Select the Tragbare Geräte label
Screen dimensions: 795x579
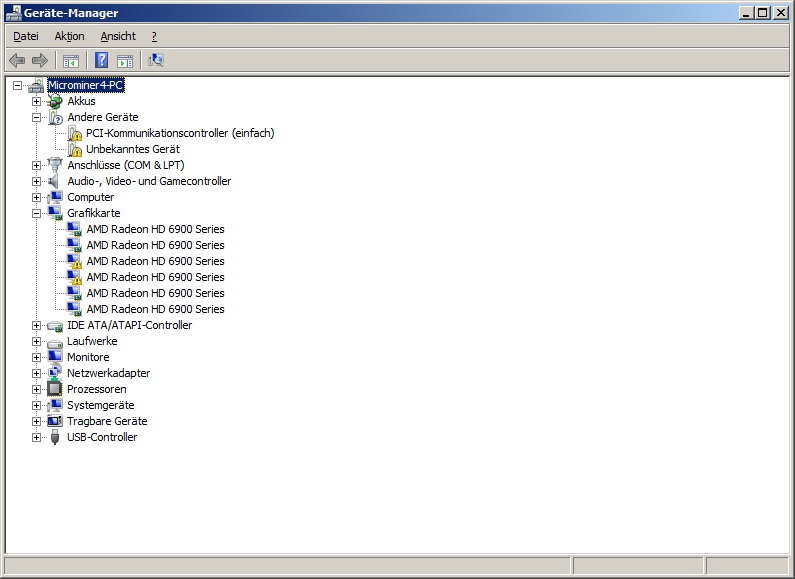coord(107,421)
